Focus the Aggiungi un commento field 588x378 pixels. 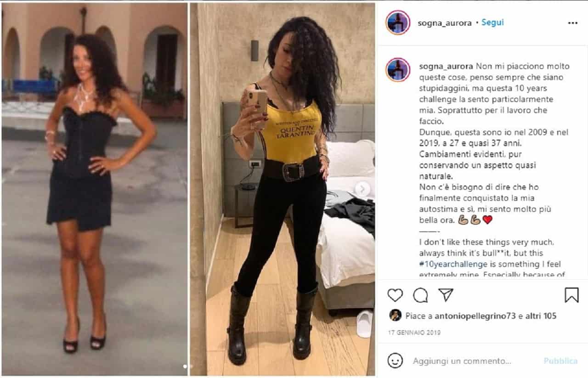(473, 361)
